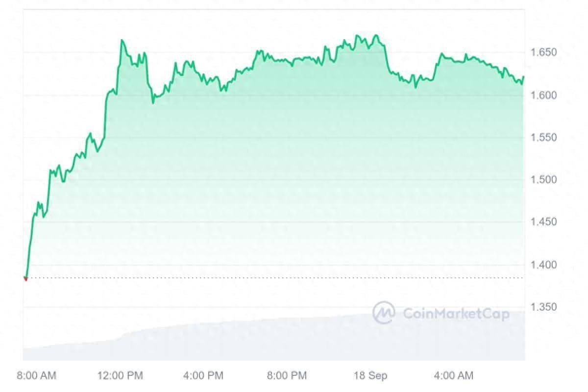Screen dimensions: 588x392
Task: Click the 1.550 price axis label
Action: pyautogui.click(x=544, y=138)
